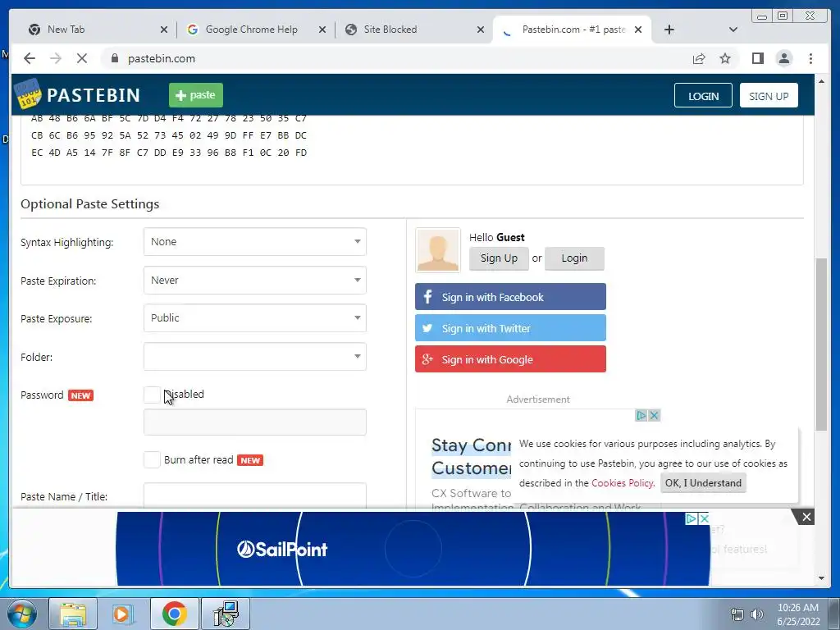Close the Site Blocked tab
840x630 pixels.
point(481,30)
